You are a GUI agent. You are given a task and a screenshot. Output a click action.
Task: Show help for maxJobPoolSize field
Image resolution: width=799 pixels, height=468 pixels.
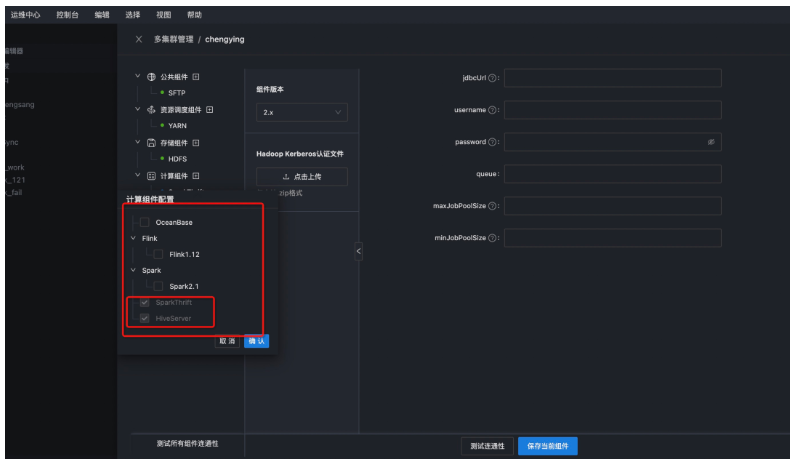pyautogui.click(x=492, y=206)
